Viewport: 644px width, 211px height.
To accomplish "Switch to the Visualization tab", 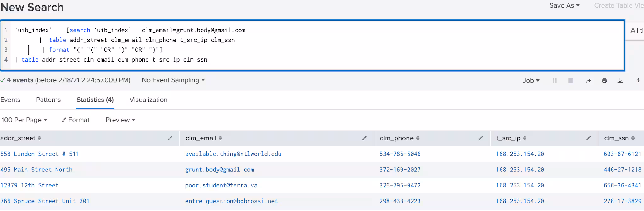I will click(148, 100).
